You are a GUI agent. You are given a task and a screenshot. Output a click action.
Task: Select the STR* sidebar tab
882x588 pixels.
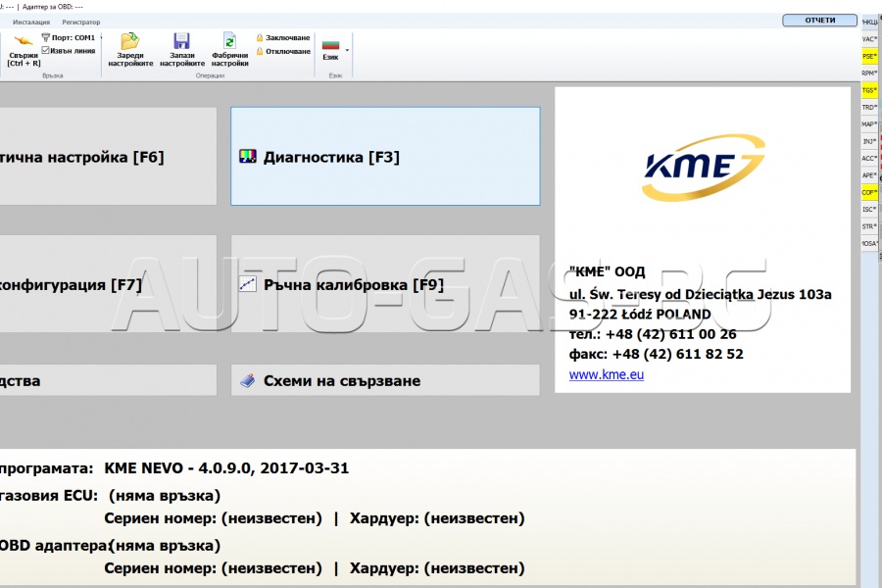pyautogui.click(x=869, y=226)
